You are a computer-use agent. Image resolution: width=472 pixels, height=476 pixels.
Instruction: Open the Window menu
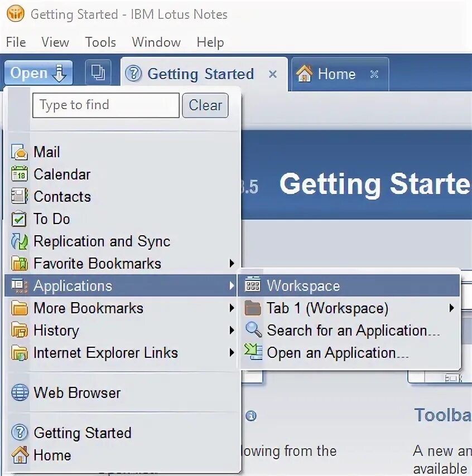(x=156, y=42)
